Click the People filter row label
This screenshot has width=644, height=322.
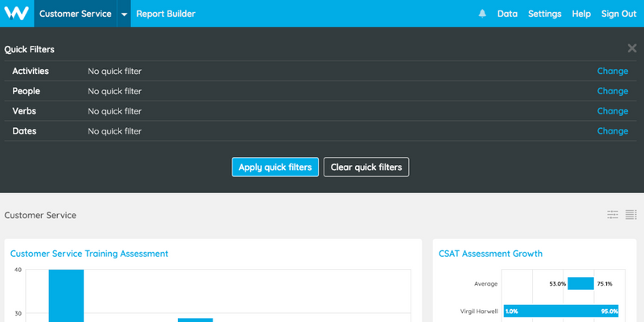click(x=27, y=91)
